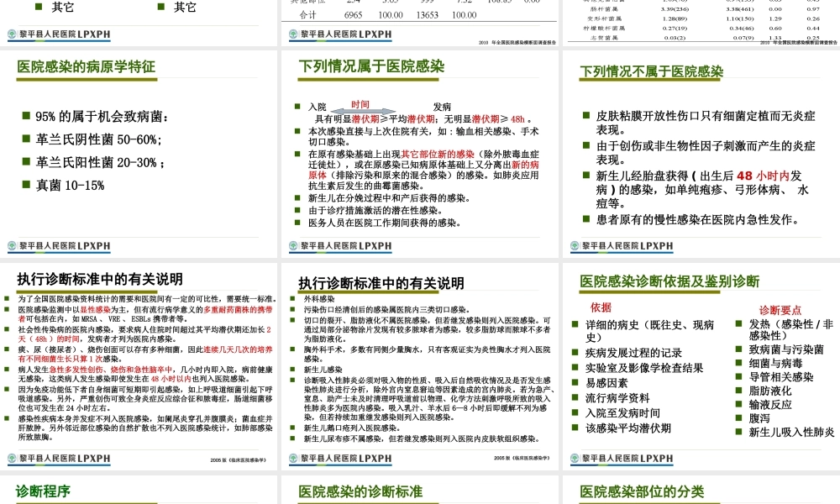Screen dimensions: 840x504
Task: Click the bullet 入院至发病时间
Action: click(x=622, y=413)
